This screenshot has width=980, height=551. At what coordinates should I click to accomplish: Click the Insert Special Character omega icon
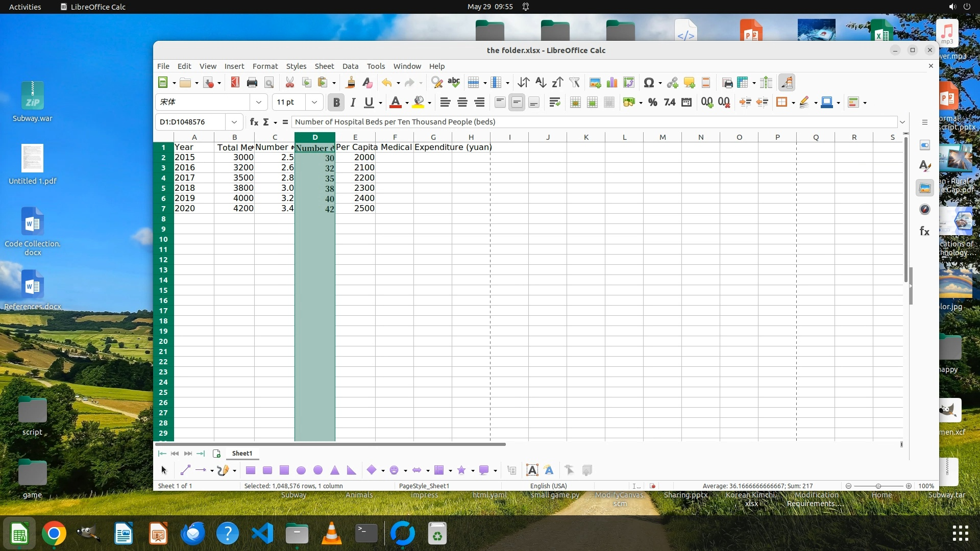[x=648, y=83]
